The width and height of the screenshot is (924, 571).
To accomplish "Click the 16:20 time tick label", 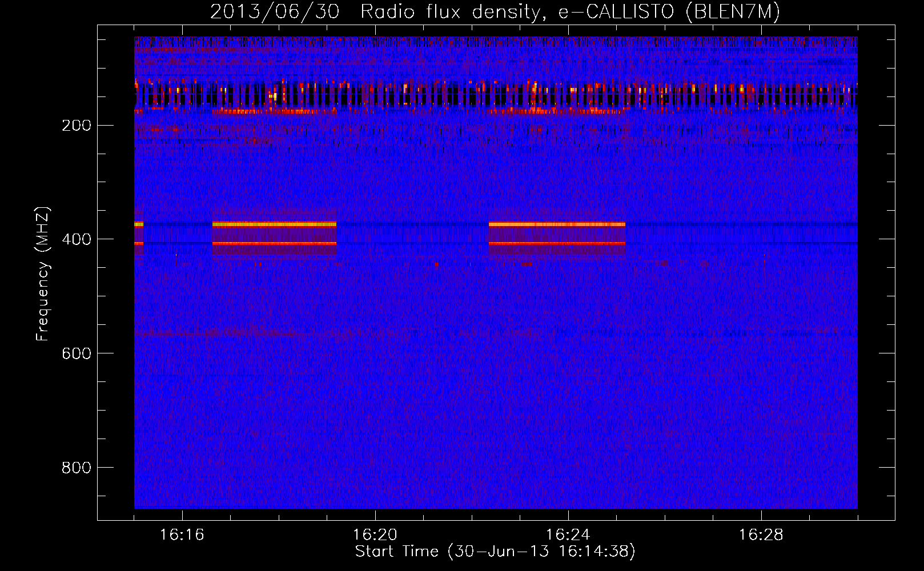I will point(375,534).
